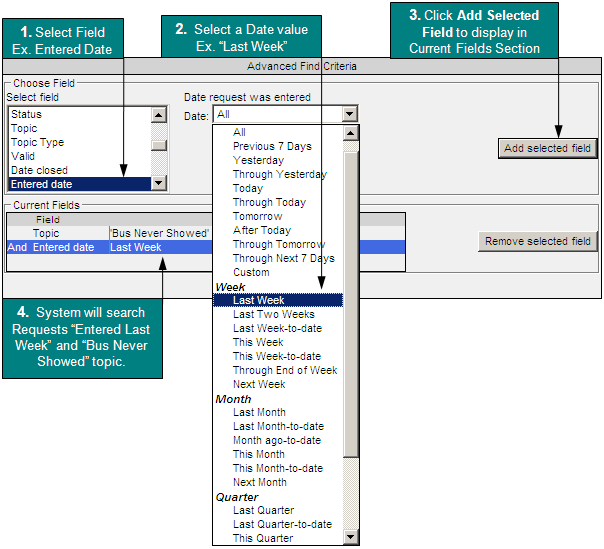Choose 'Yesterday' from the date list
This screenshot has height=549, width=604.
tap(258, 160)
